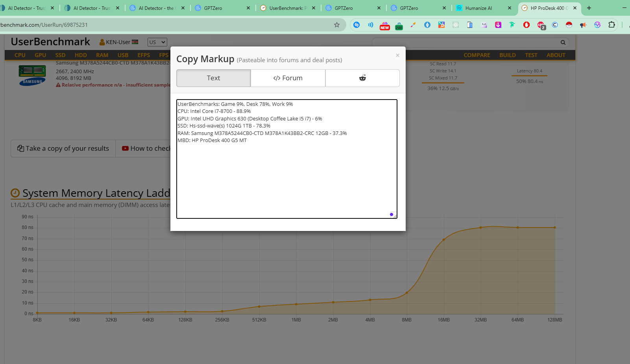
Task: Open a new browser tab
Action: pyautogui.click(x=589, y=8)
